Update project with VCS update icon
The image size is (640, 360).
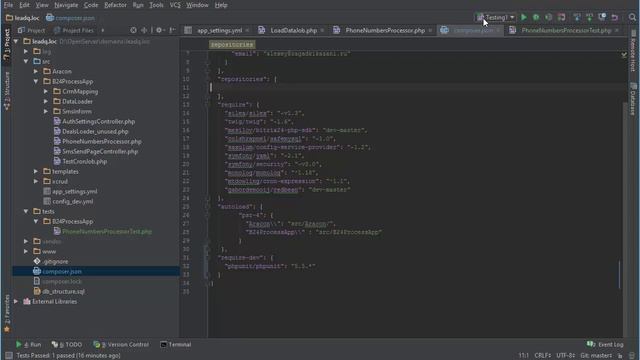(x=577, y=18)
